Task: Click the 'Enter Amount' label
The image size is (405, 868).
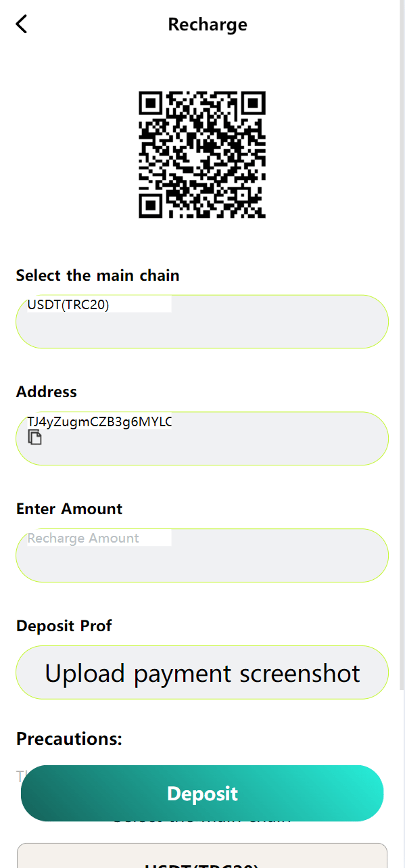Action: point(69,509)
